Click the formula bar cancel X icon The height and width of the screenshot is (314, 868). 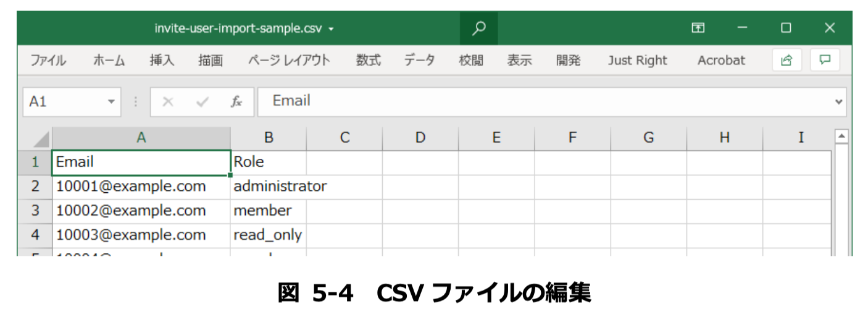click(x=167, y=102)
